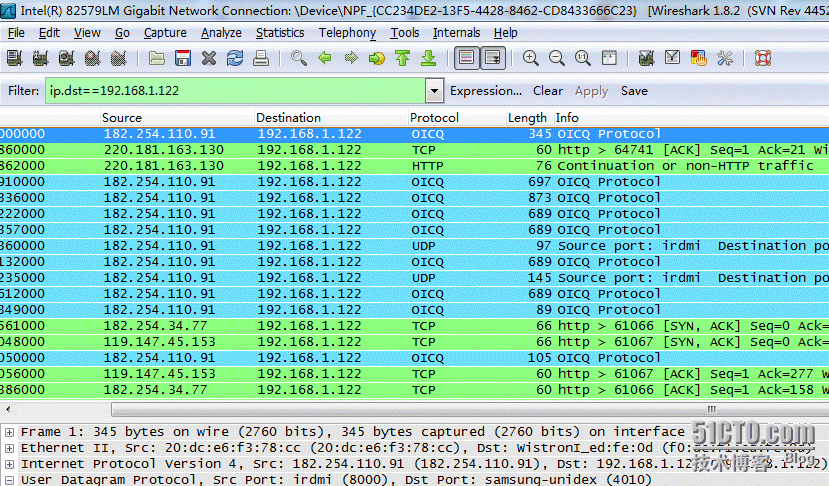This screenshot has width=829, height=486.
Task: Select the packet with length 873
Action: pyautogui.click(x=414, y=198)
